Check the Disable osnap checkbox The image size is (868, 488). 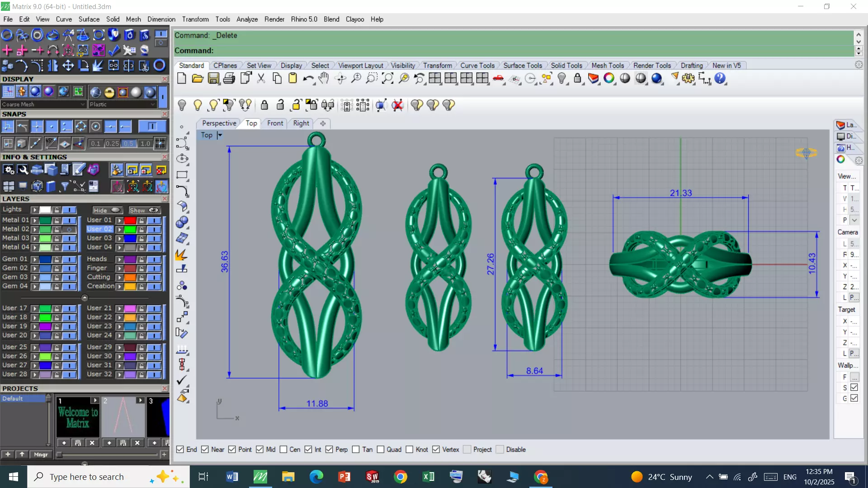[x=500, y=450]
